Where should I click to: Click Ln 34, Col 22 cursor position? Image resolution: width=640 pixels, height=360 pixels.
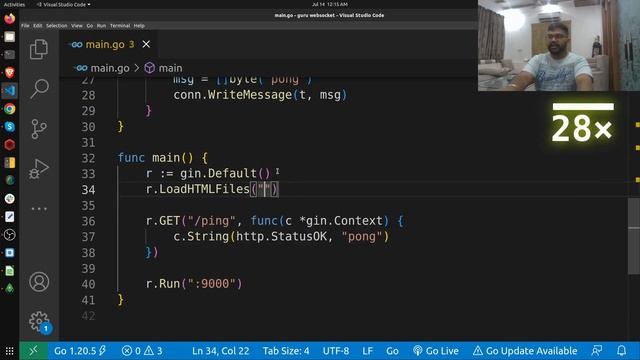pyautogui.click(x=220, y=351)
